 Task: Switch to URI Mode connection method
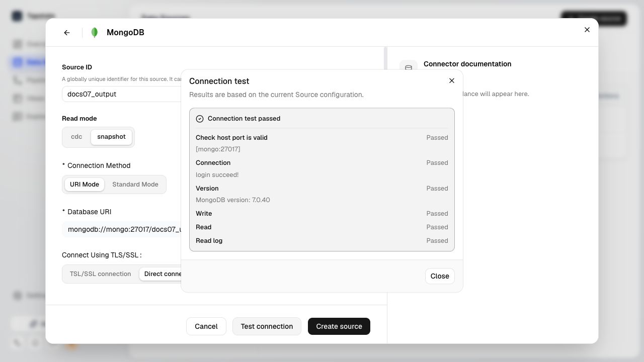tap(85, 185)
